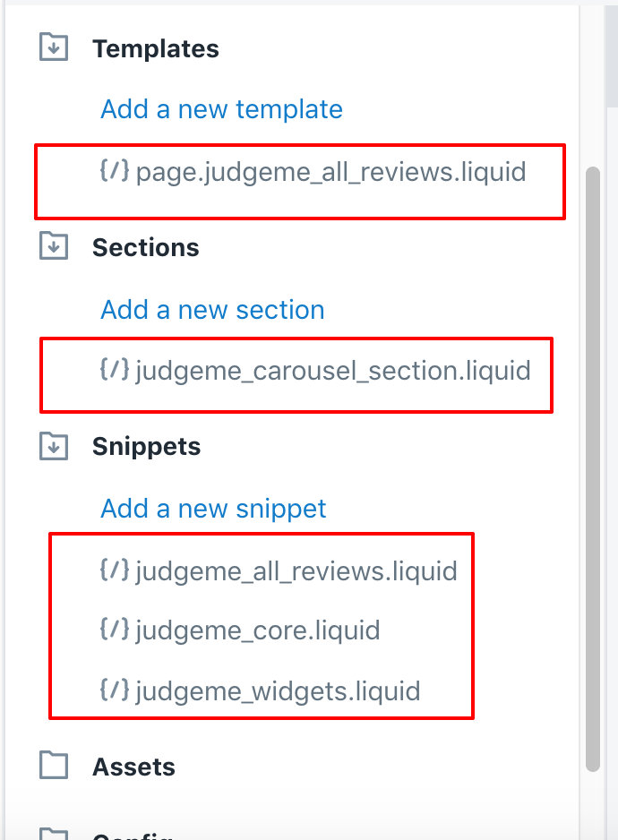Expand the Assets heading
The image size is (618, 840).
point(133,767)
